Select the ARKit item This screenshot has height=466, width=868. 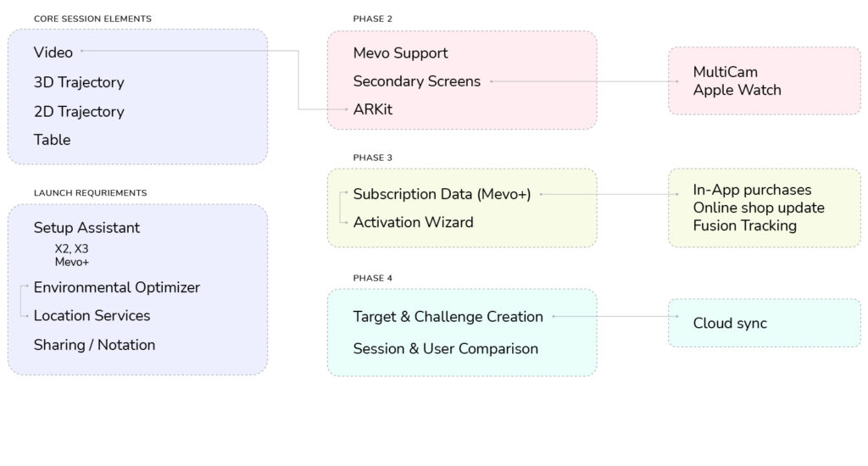click(373, 109)
